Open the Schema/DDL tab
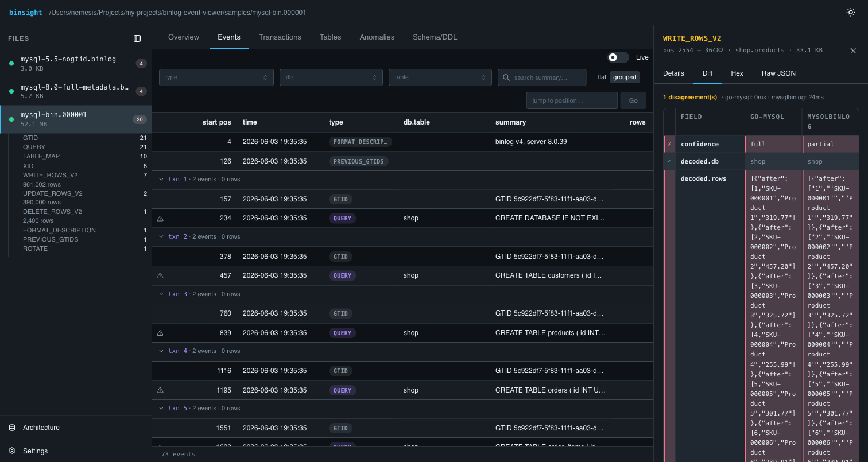 click(x=435, y=37)
